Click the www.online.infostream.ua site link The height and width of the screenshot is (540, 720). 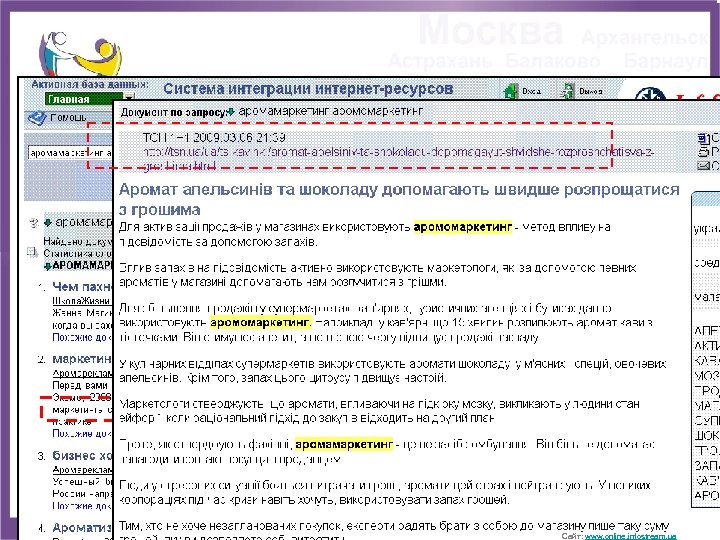pyautogui.click(x=630, y=536)
